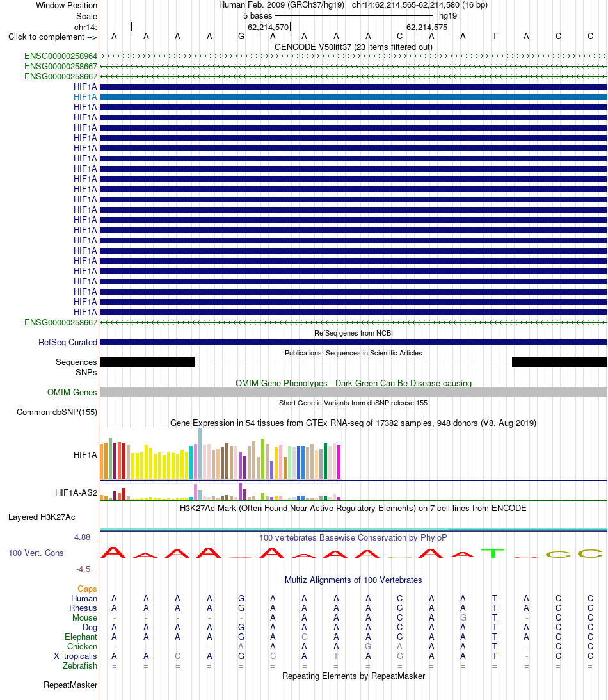Select the light-blue highlighted HIF1A label
608x700 pixels.
click(85, 97)
